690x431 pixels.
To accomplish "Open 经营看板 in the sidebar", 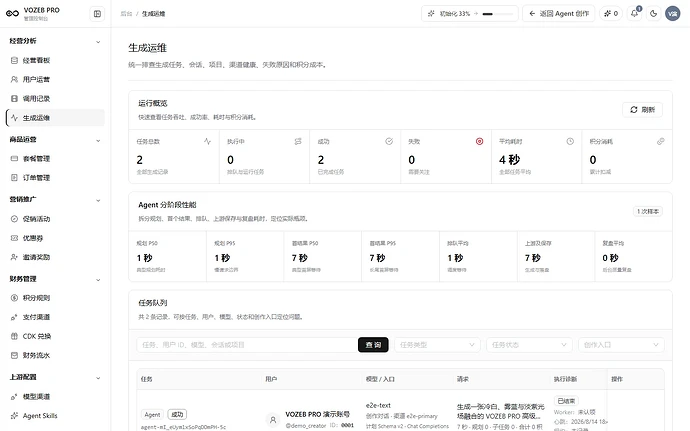I will 55,60.
